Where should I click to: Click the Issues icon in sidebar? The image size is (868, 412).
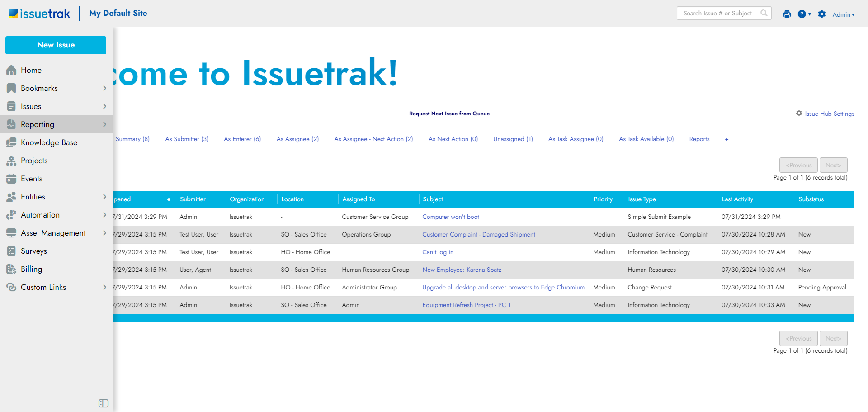pos(11,106)
